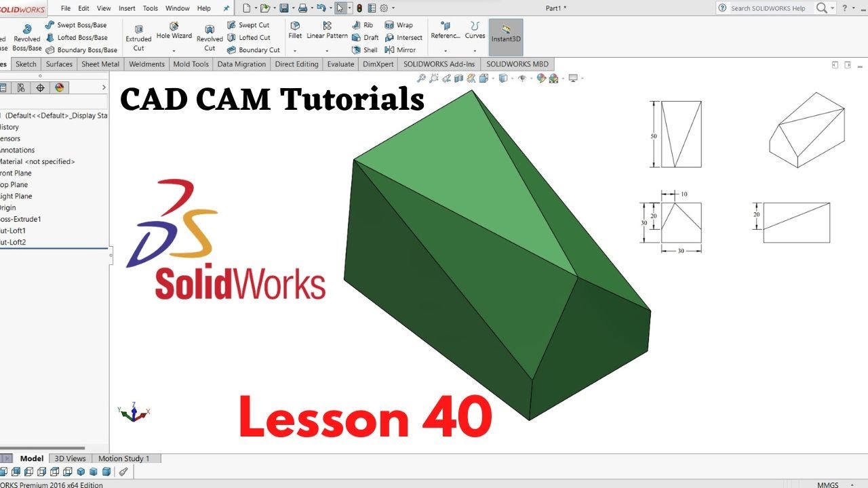Click the New document icon
This screenshot has width=868, height=488.
pos(246,8)
